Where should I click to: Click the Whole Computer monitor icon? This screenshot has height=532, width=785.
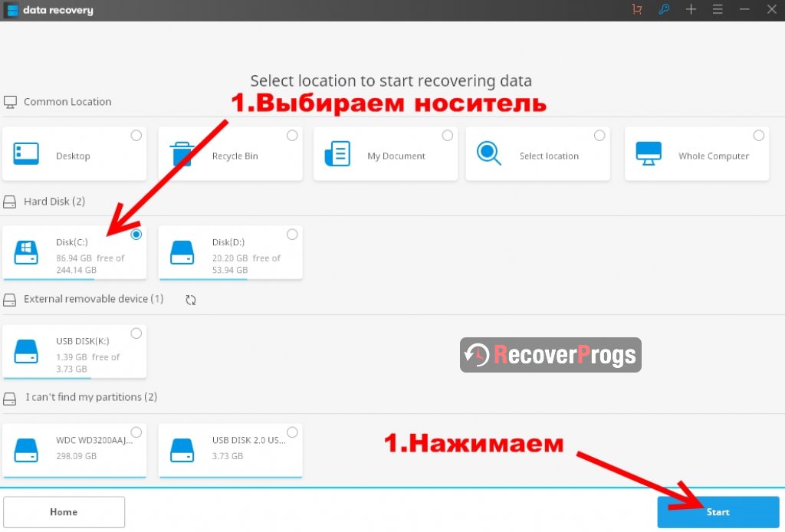(649, 153)
